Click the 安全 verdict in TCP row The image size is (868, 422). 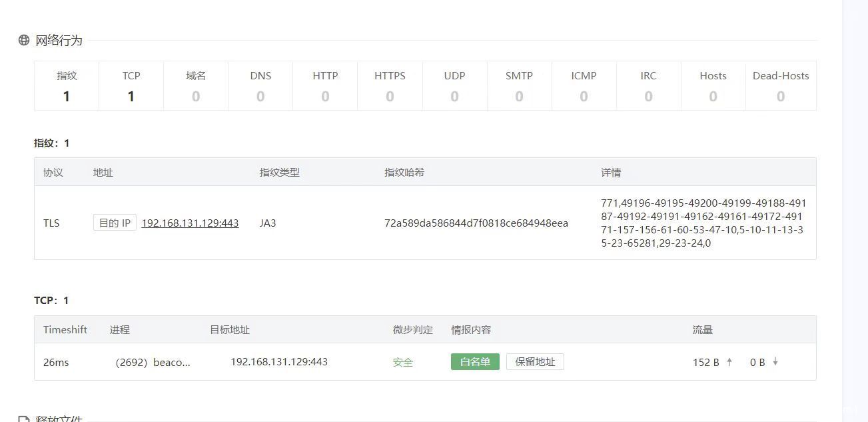(403, 363)
